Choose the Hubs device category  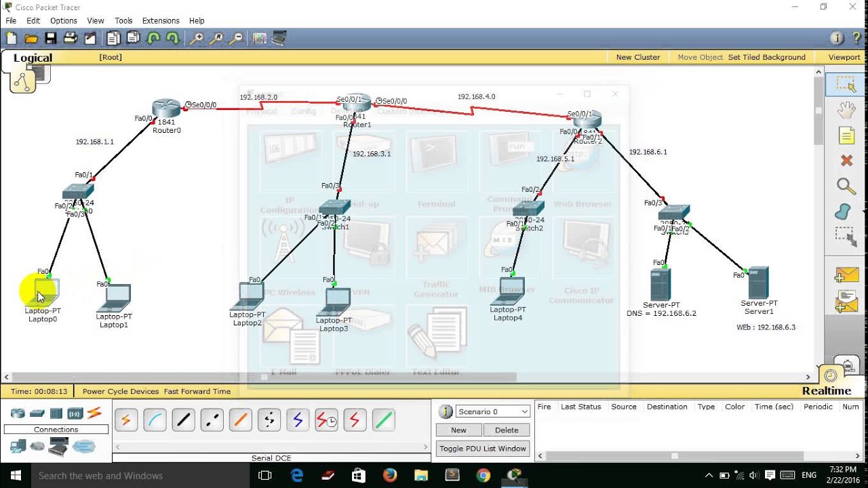pyautogui.click(x=56, y=413)
